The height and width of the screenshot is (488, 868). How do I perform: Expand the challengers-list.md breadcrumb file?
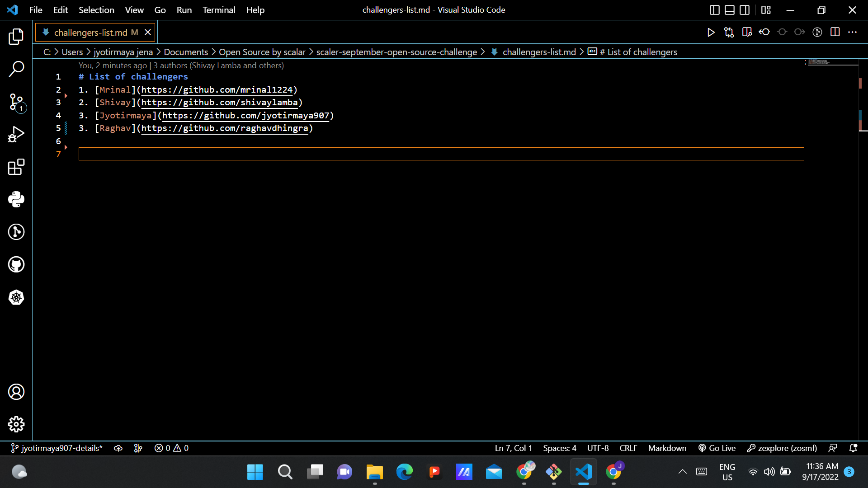pyautogui.click(x=534, y=52)
